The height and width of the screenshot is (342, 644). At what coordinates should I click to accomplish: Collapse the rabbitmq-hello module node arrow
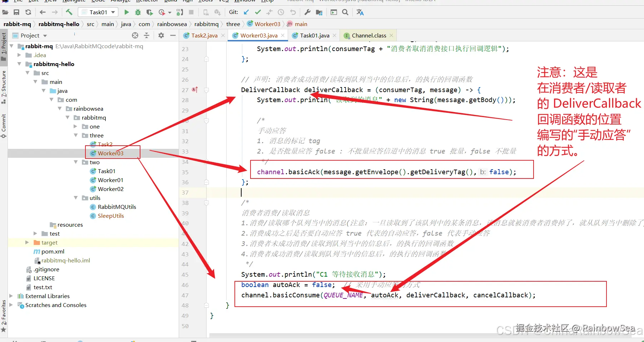click(19, 64)
